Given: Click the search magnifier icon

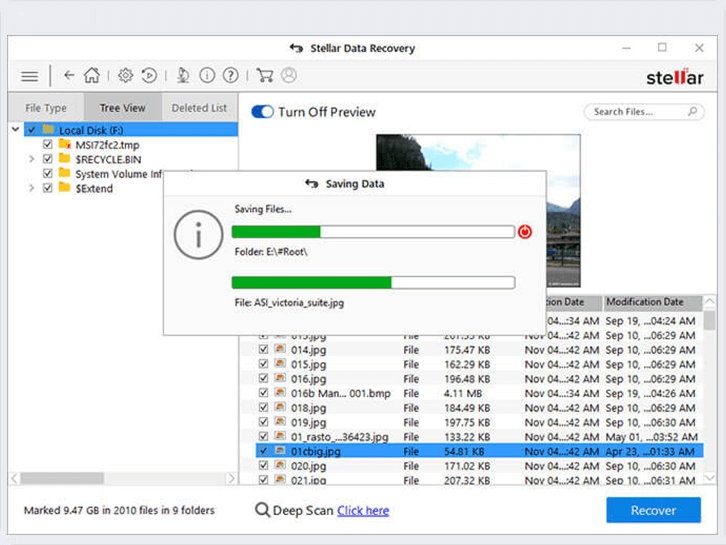Looking at the screenshot, I should (x=692, y=112).
